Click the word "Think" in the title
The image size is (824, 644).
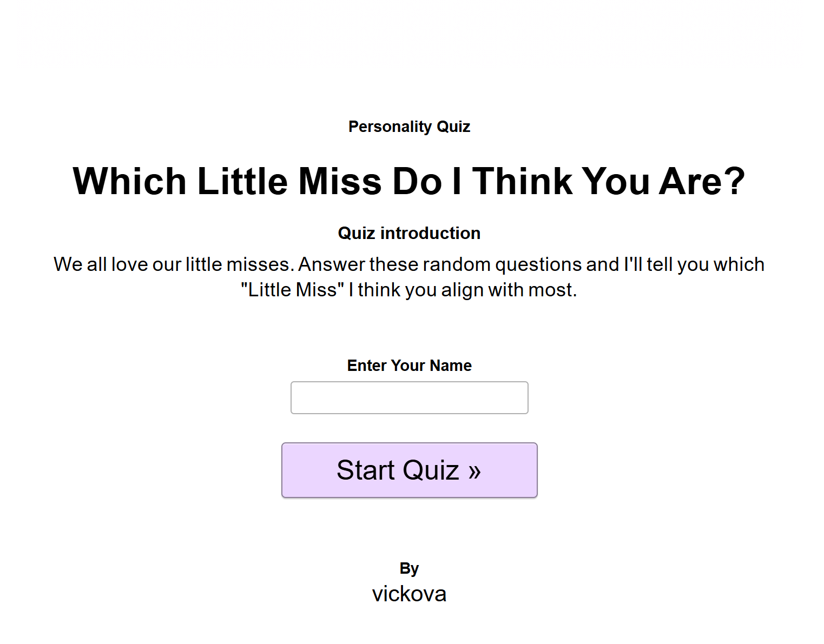tap(522, 181)
